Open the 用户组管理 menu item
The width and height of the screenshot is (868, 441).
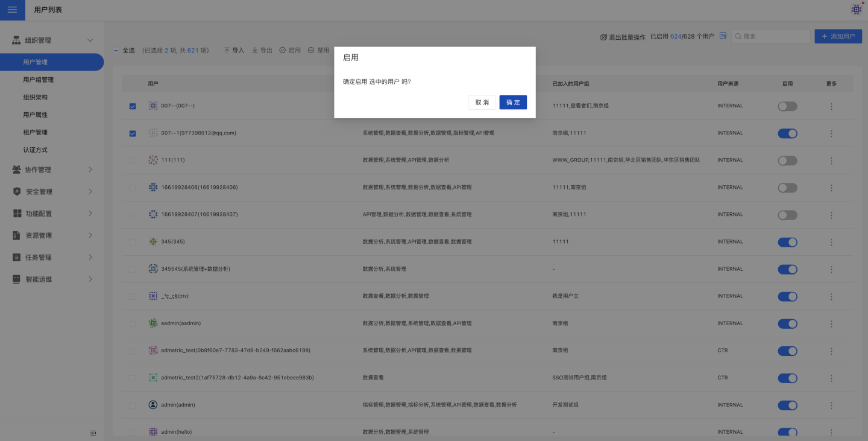click(x=39, y=80)
